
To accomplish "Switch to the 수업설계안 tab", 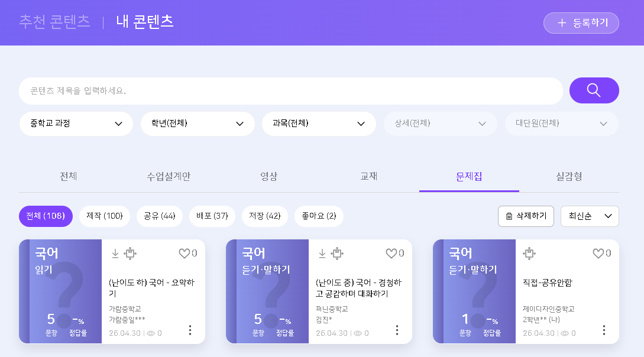I will 169,176.
